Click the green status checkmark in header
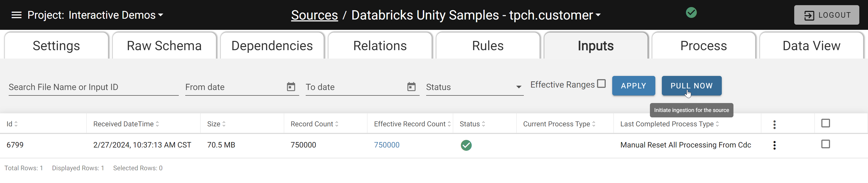This screenshot has width=868, height=183. click(x=691, y=13)
